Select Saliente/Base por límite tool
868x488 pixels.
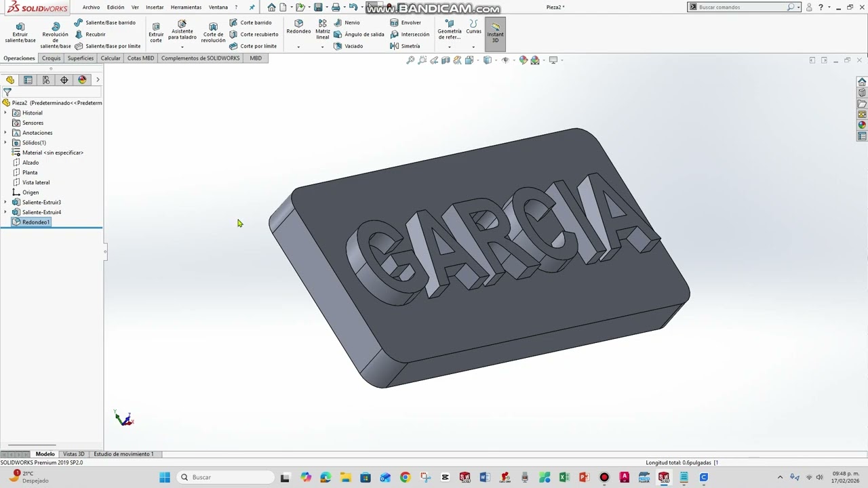click(108, 46)
